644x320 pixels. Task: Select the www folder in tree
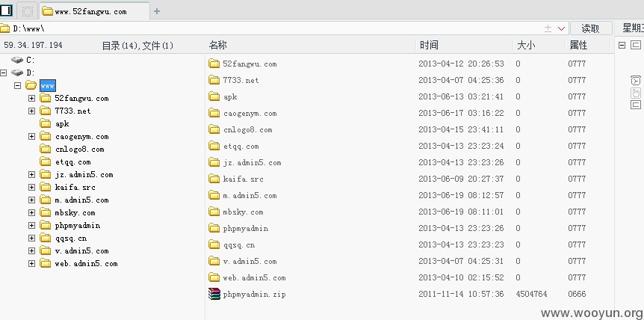(48, 85)
